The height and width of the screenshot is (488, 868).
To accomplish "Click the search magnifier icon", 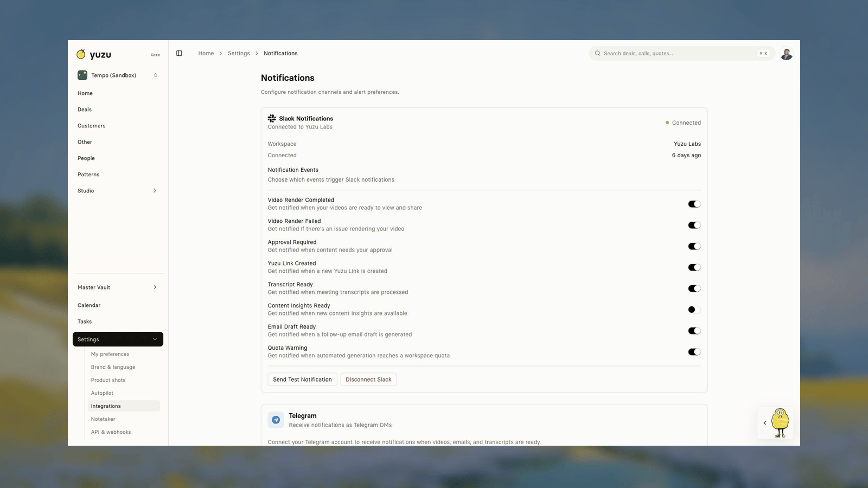I will 597,53.
